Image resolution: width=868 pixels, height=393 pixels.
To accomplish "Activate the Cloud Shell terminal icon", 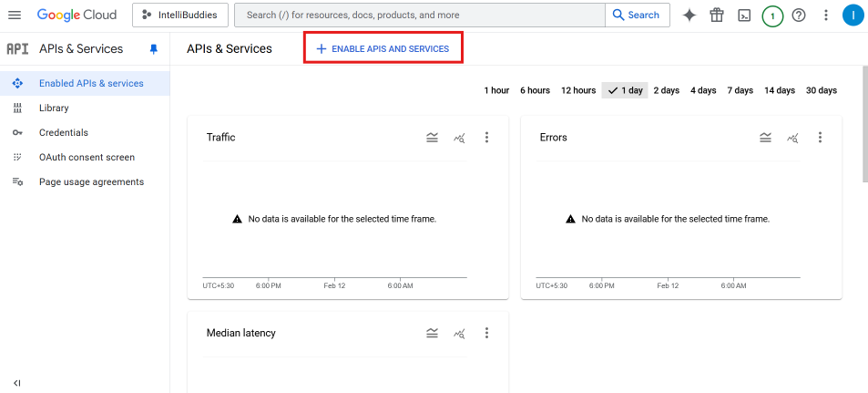I will point(744,16).
